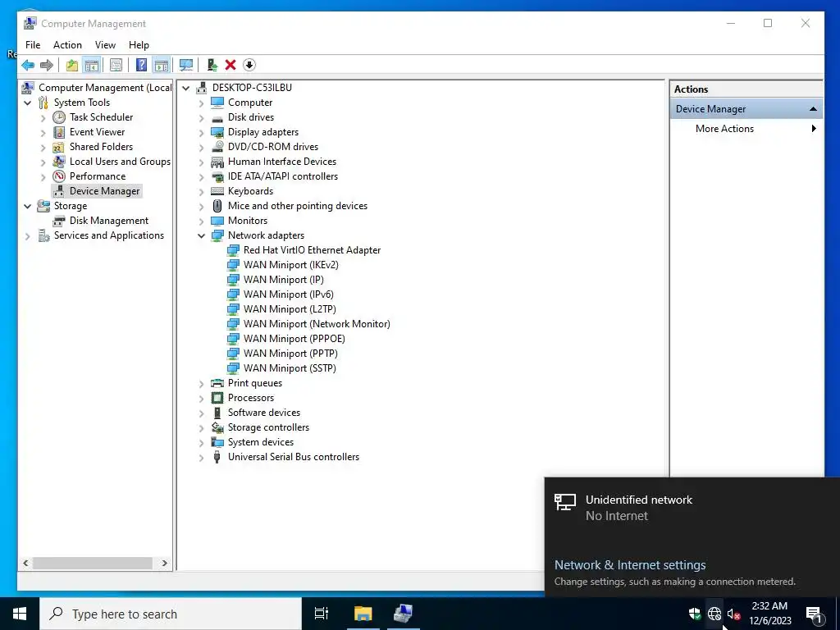Click left pane horizontal scrollbar right arrow
Screen dimensions: 840x630
pos(164,563)
